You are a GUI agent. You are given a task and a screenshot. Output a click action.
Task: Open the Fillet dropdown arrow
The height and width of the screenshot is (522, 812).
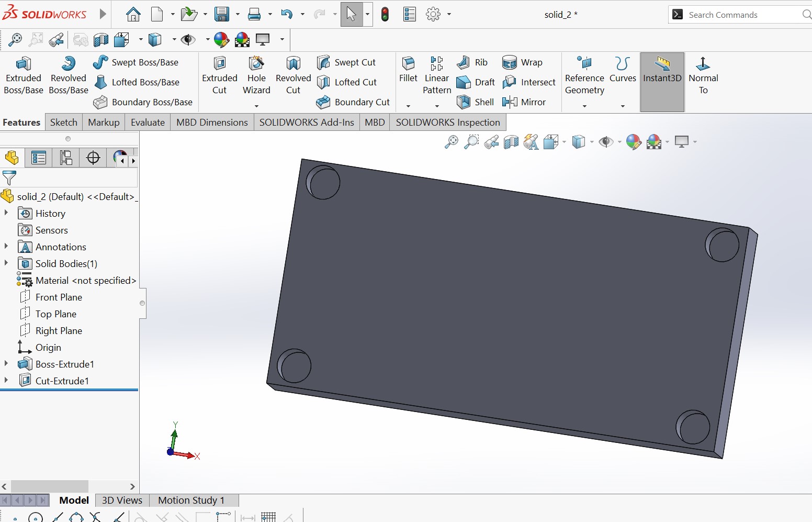[x=408, y=106]
